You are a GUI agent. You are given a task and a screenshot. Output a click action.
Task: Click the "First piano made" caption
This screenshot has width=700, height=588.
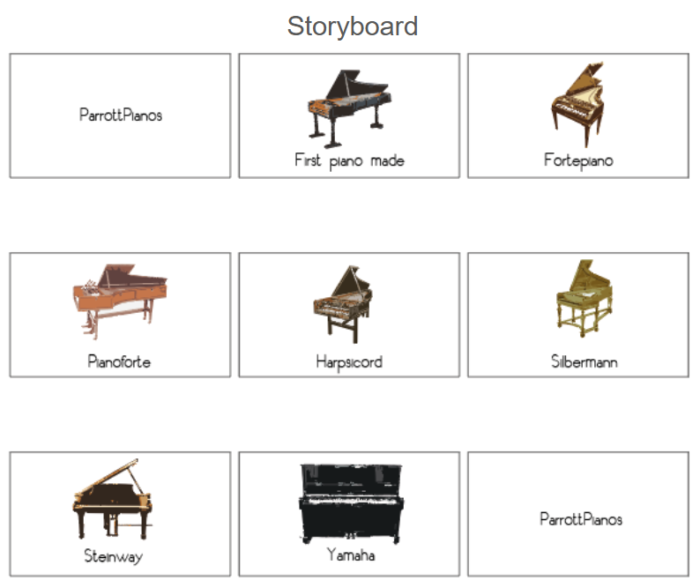coord(349,160)
